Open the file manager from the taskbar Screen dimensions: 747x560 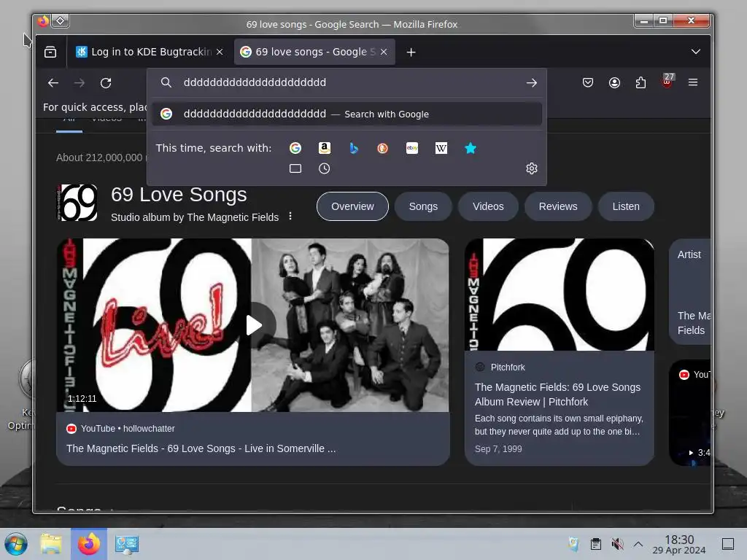coord(51,544)
